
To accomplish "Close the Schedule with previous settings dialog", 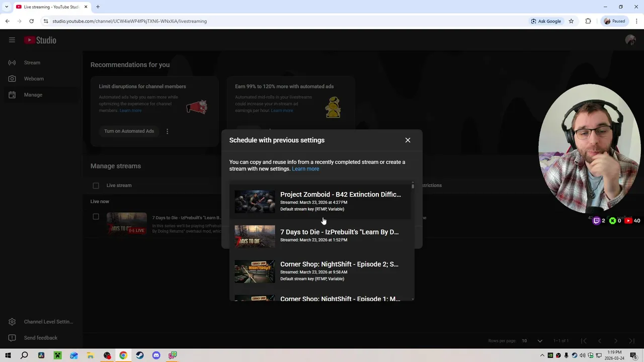I will [x=408, y=140].
